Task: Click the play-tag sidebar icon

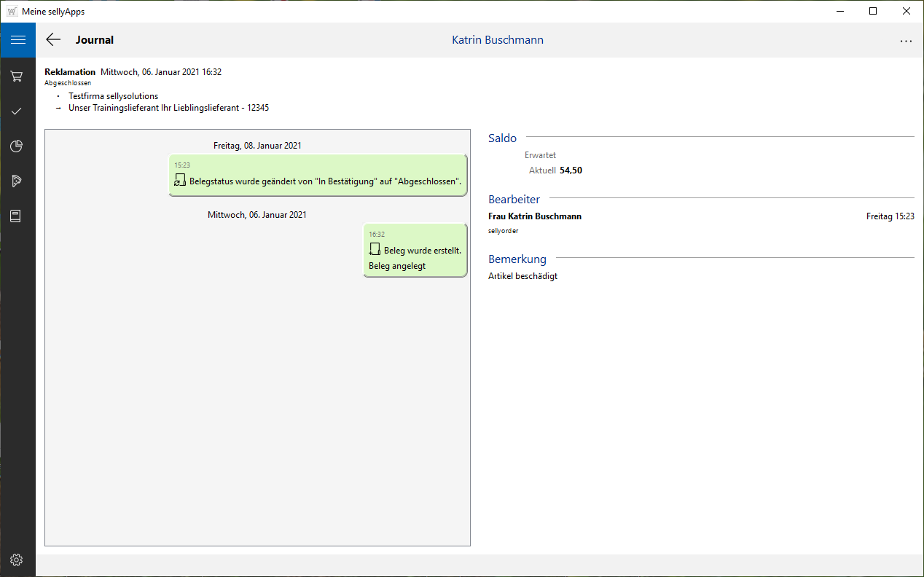Action: (17, 181)
